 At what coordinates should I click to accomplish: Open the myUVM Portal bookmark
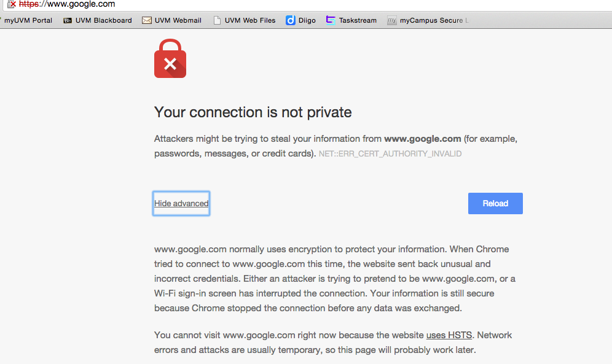tap(28, 20)
